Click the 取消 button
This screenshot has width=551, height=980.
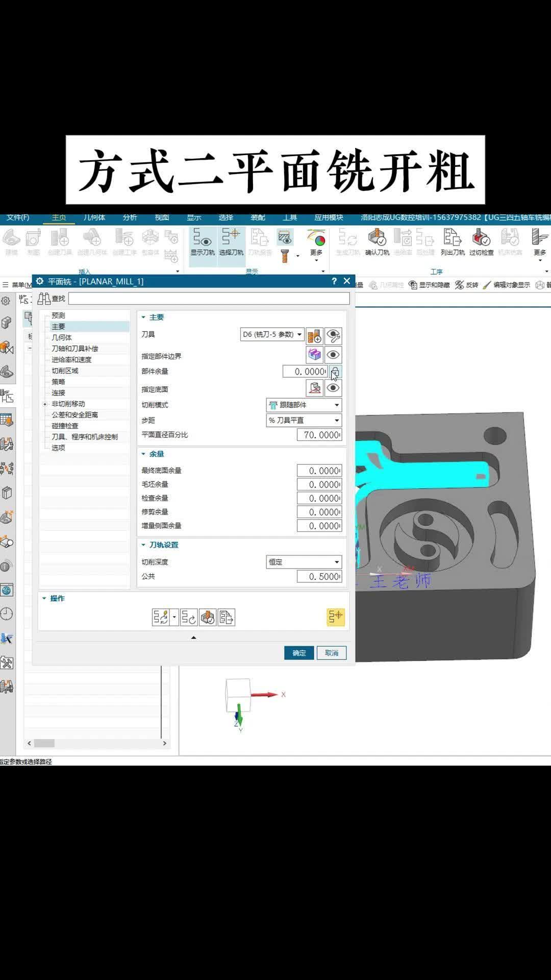(332, 653)
